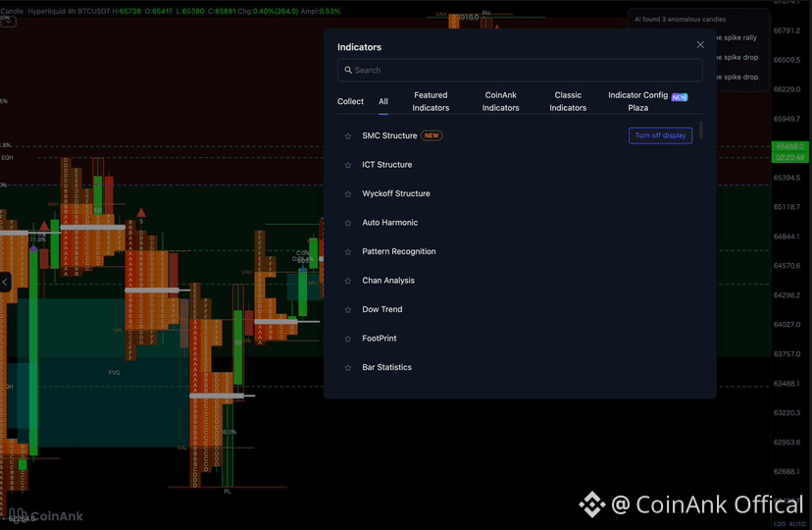Focus the indicator Search field
Image resolution: width=812 pixels, height=530 pixels.
point(520,70)
